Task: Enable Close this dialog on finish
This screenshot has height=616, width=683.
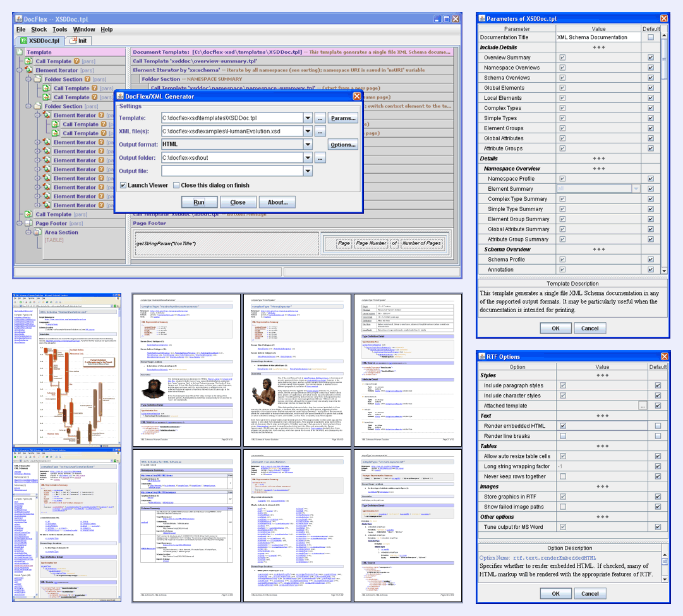Action: [x=176, y=185]
